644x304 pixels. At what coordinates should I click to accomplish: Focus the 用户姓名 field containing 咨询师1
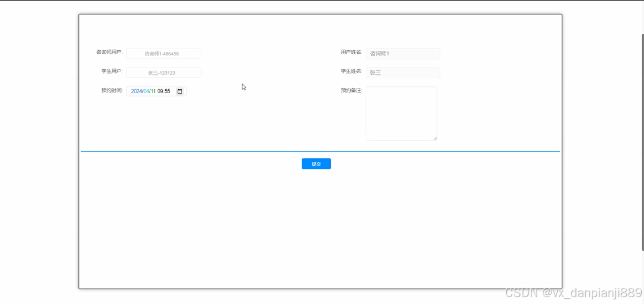[403, 53]
